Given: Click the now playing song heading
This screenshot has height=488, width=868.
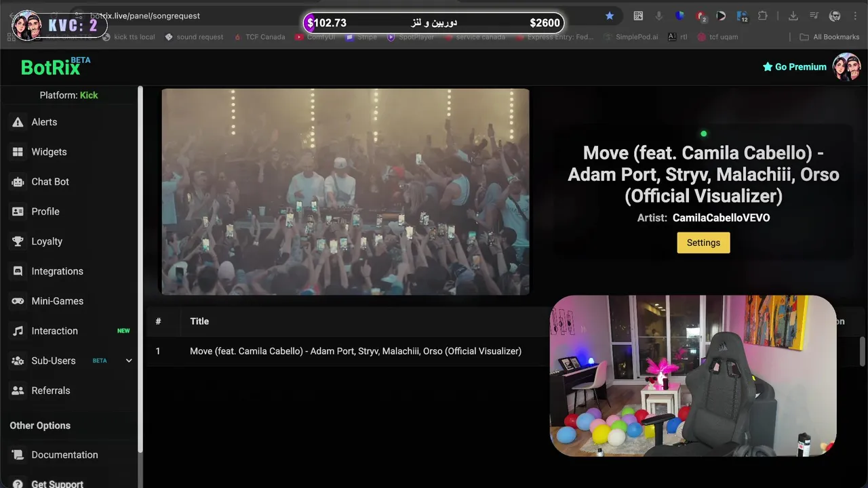Looking at the screenshot, I should (x=703, y=174).
